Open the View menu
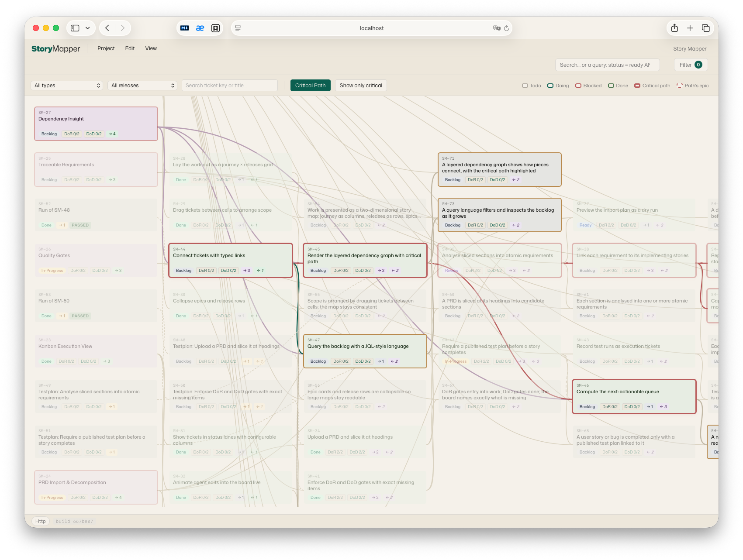743x560 pixels. click(151, 48)
